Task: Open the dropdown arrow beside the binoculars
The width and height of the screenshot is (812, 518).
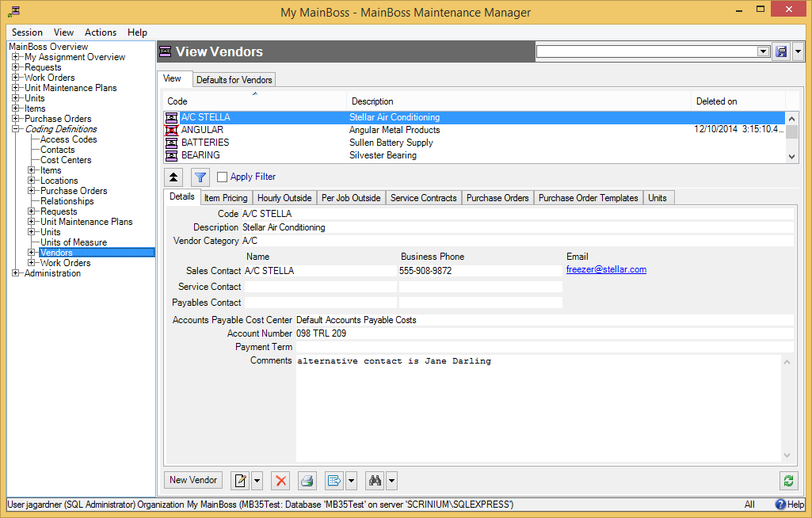Action: [x=391, y=480]
